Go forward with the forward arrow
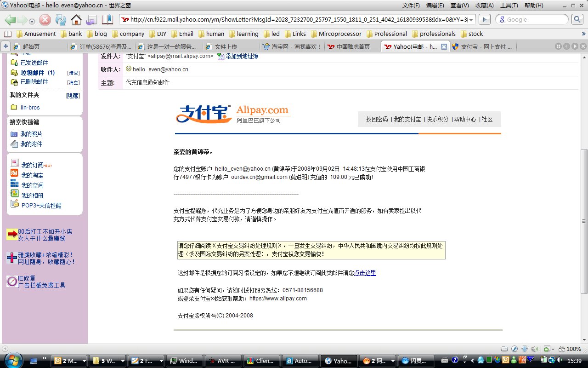 tap(23, 20)
